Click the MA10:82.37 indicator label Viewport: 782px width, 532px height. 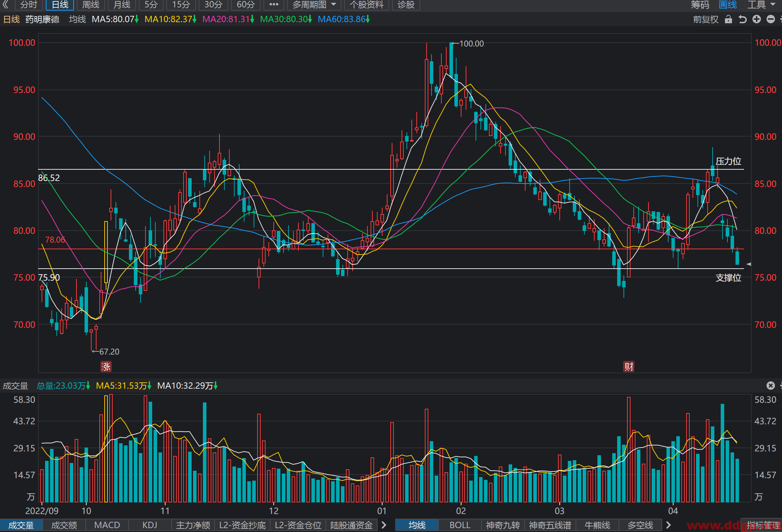pos(170,19)
